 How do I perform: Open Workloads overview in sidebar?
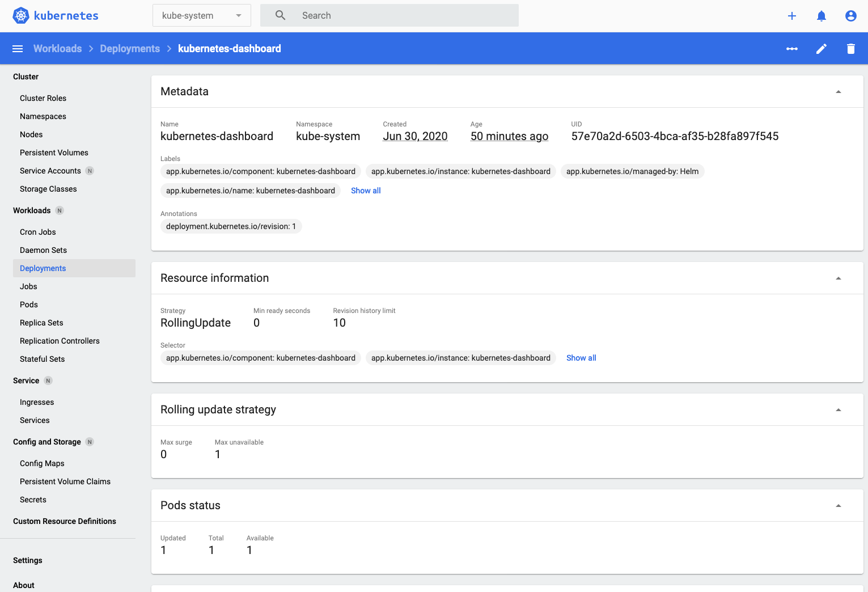[32, 210]
